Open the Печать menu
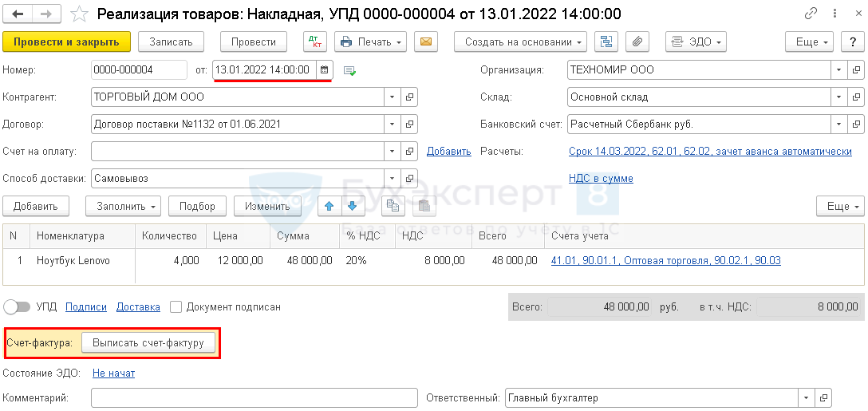 coord(370,42)
